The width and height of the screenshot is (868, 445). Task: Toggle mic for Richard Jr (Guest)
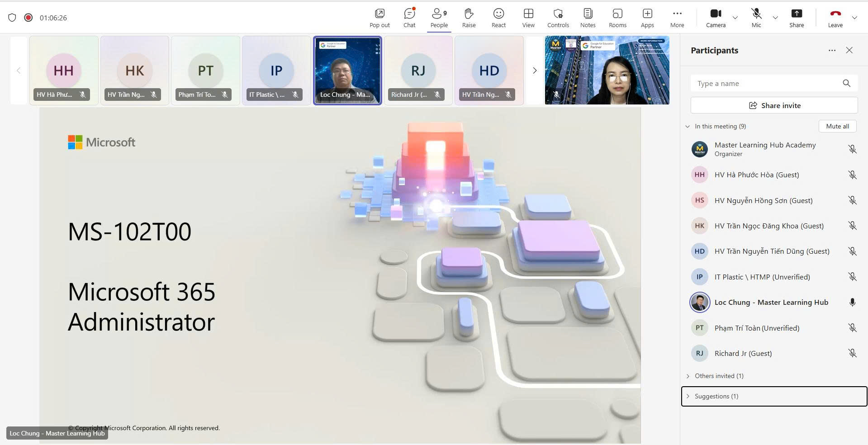click(852, 353)
